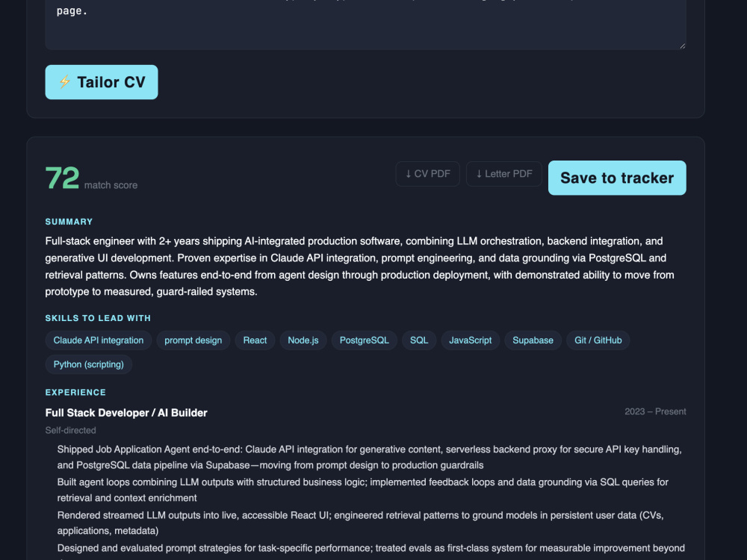Select the Python (scripting) skill chip
Screen dimensions: 747x560
click(x=89, y=364)
